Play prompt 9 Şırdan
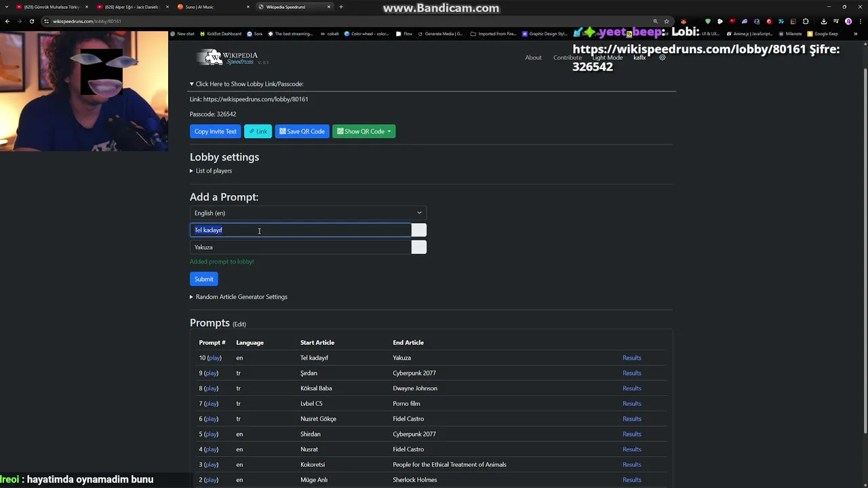The height and width of the screenshot is (488, 868). point(211,373)
